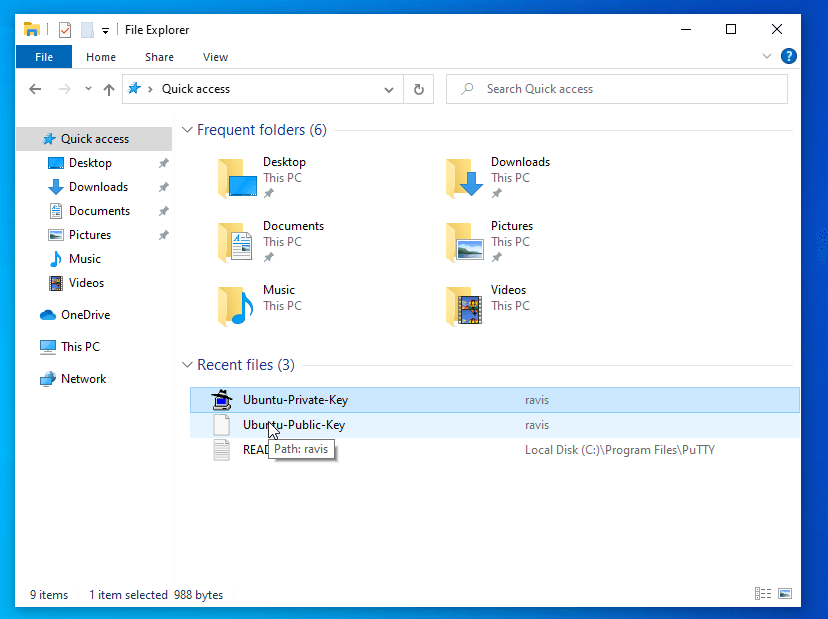Collapse the Frequent folders group
This screenshot has height=619, width=828.
point(187,129)
